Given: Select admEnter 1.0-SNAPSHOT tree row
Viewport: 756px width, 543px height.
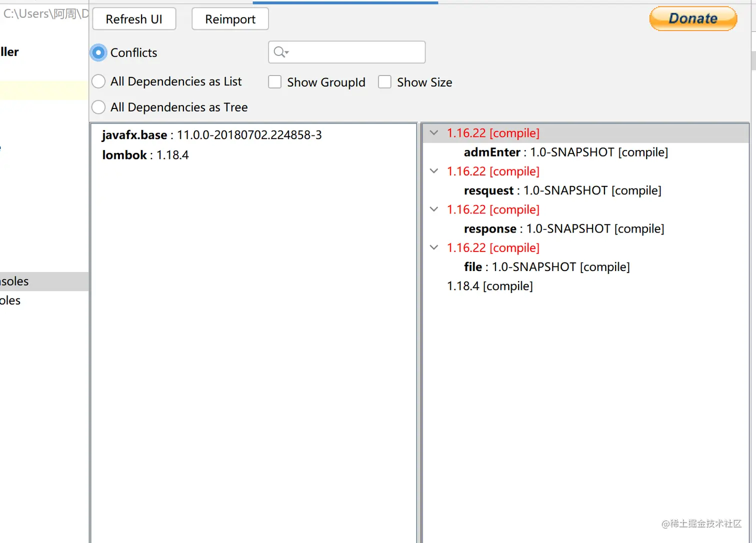Looking at the screenshot, I should 565,152.
